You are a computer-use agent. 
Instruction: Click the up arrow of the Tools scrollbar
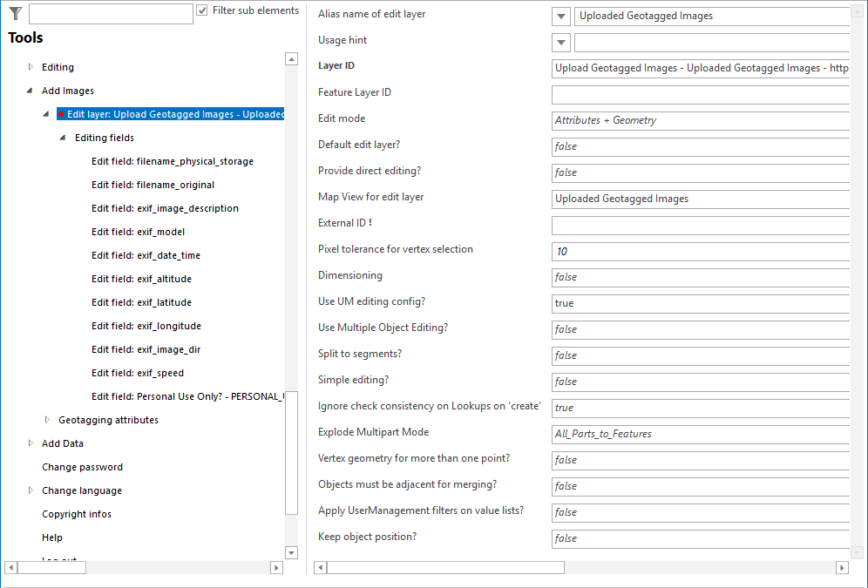(291, 59)
